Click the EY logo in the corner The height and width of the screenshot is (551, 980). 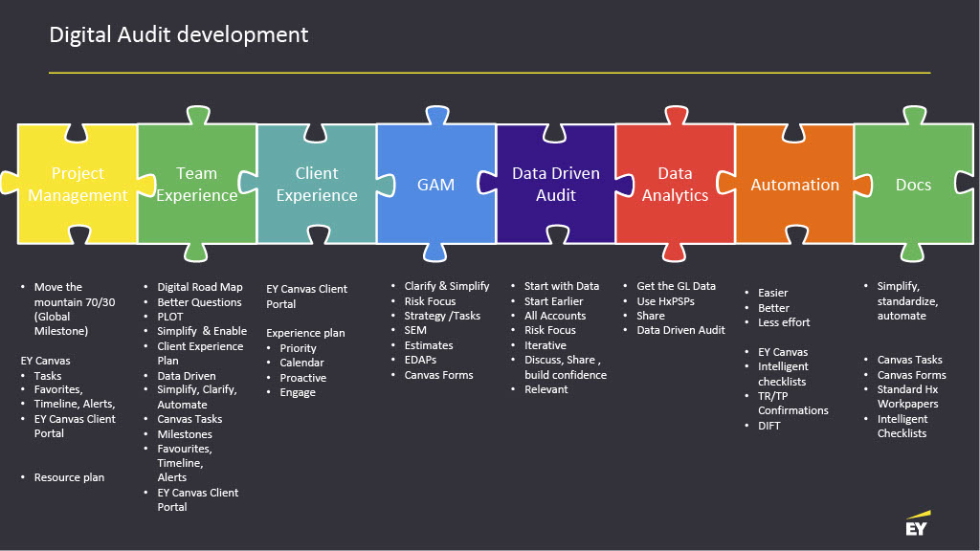click(918, 523)
